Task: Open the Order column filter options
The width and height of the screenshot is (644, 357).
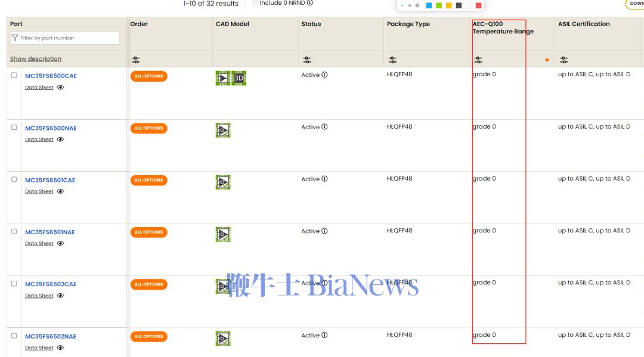Action: click(136, 60)
